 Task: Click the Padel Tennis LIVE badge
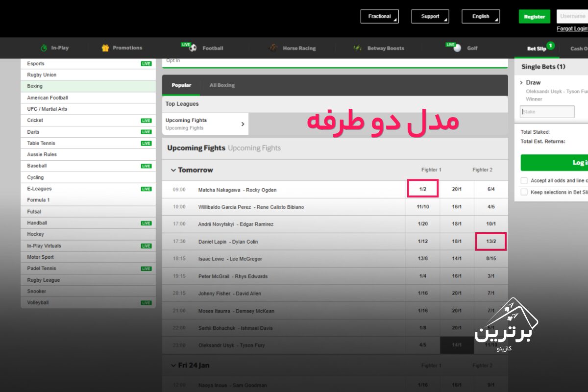[146, 269]
